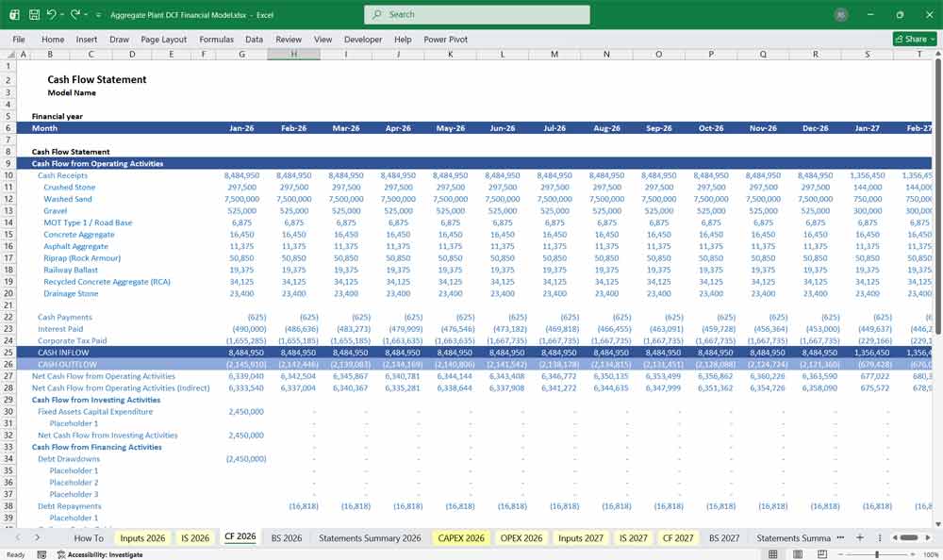Viewport: 943px width, 560px height.
Task: Select the Jan-26 month header cell
Action: pos(241,128)
